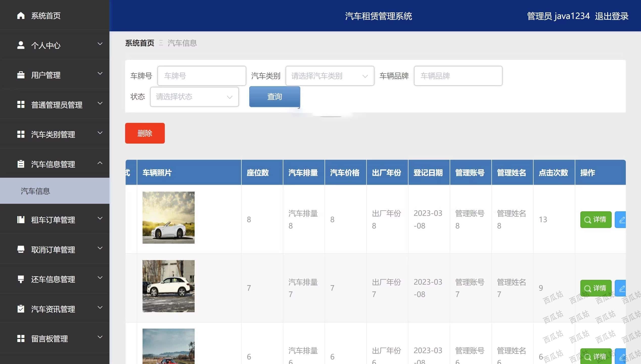641x364 pixels.
Task: Collapse the 汽车信息管理 chevron
Action: [100, 163]
